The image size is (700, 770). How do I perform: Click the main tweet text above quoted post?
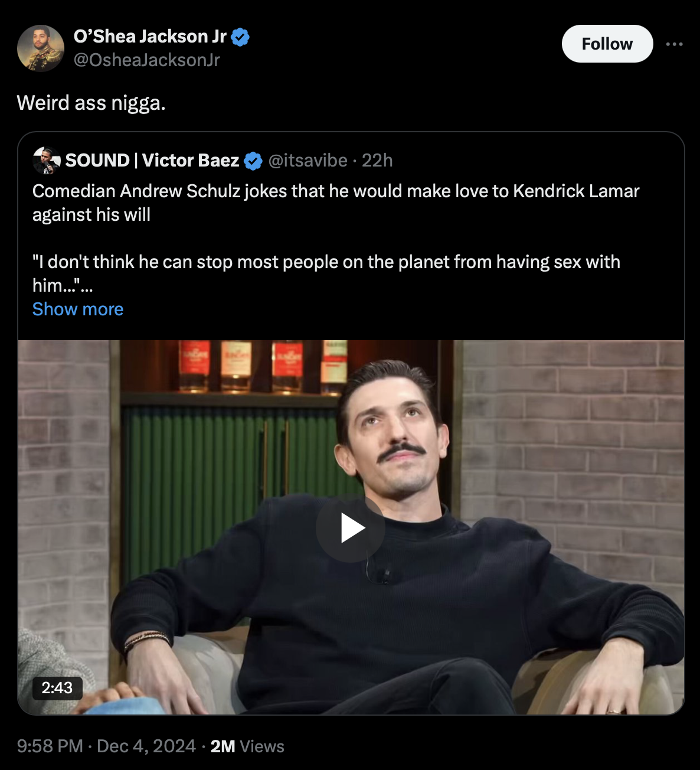click(91, 103)
